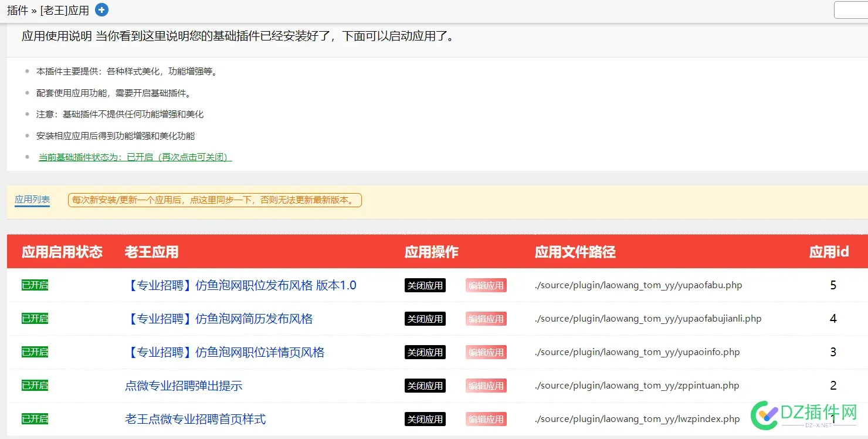Click the 应用文件路径 column header
This screenshot has height=439, width=868.
(575, 252)
